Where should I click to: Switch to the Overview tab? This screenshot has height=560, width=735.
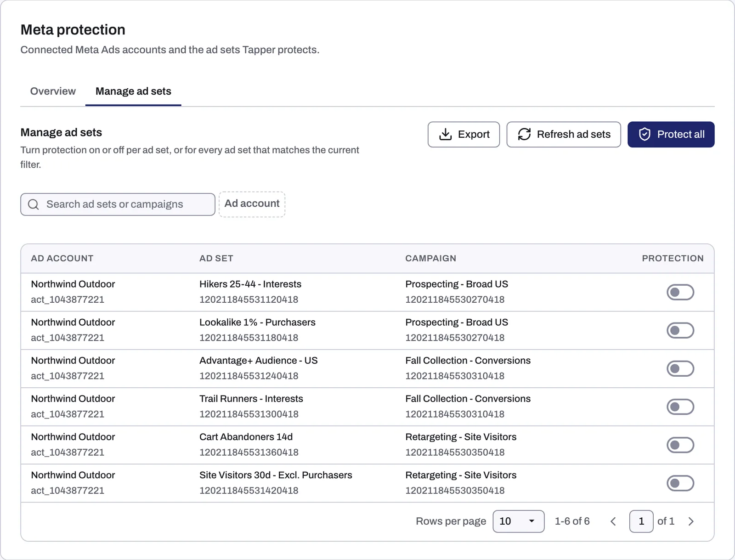(x=53, y=91)
